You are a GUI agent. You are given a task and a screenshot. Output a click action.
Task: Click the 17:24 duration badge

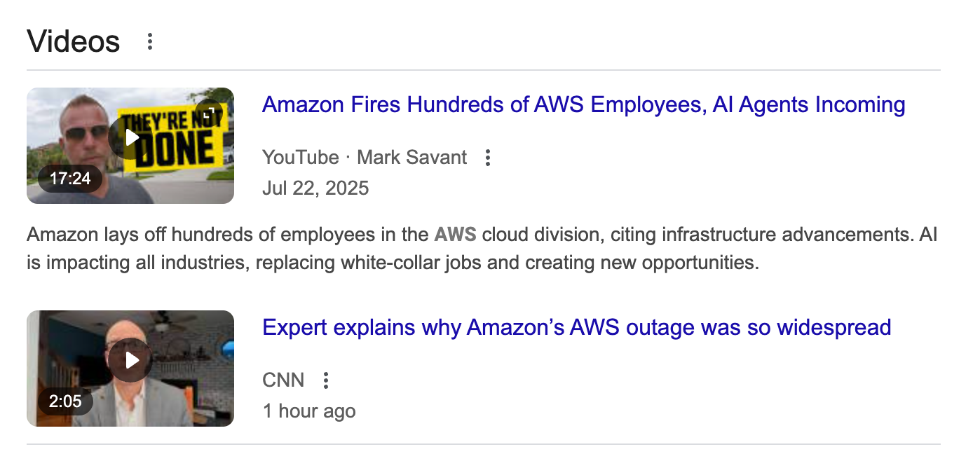70,179
